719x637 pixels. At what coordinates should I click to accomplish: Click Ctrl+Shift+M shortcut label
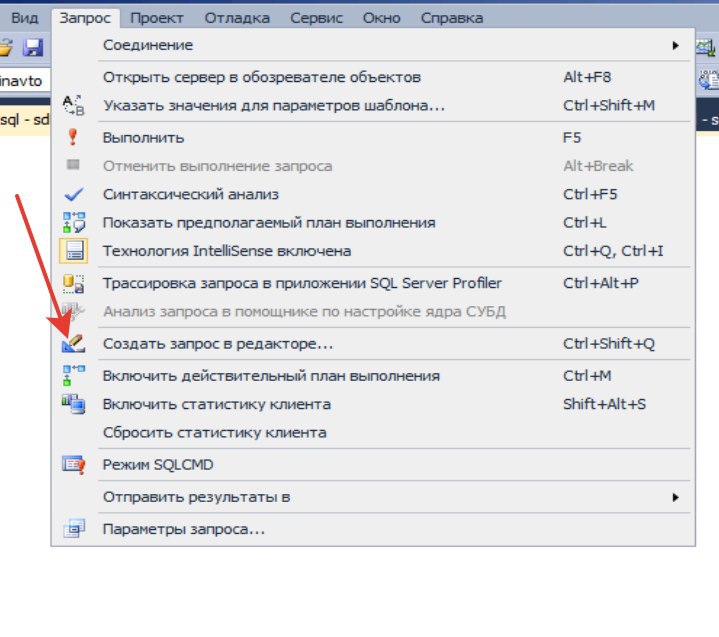click(609, 105)
